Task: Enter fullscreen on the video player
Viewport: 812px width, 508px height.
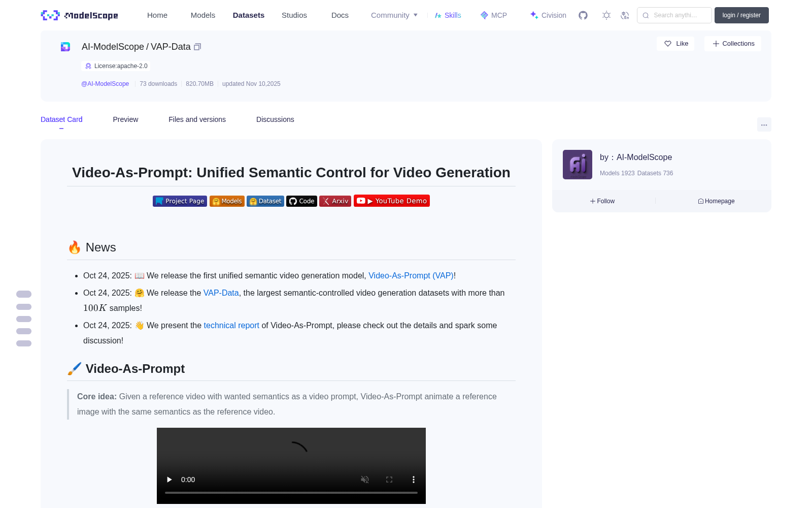Action: click(x=389, y=480)
